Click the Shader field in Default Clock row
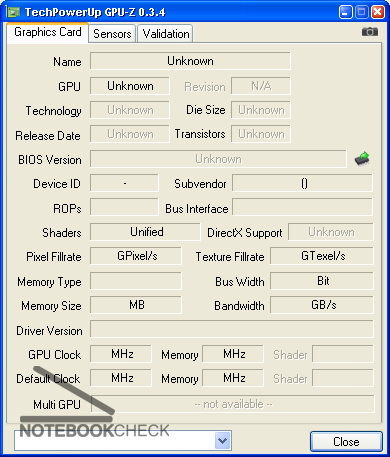The height and width of the screenshot is (457, 390). [x=343, y=378]
